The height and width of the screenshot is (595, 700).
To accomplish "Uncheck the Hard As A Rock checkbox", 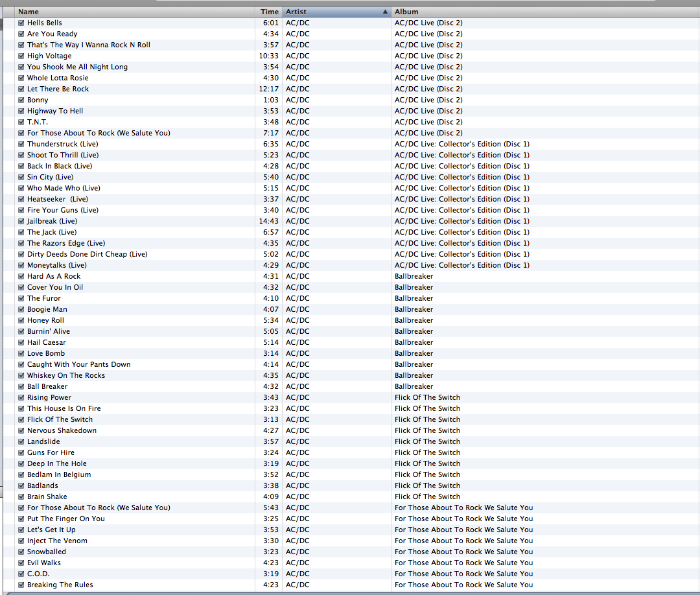I will [21, 276].
